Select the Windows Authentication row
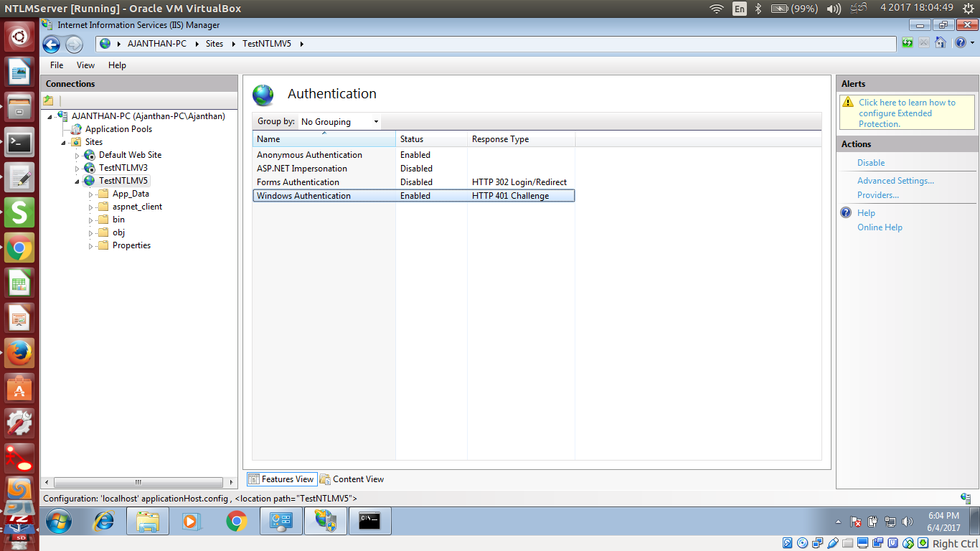Image resolution: width=980 pixels, height=551 pixels. [x=413, y=196]
